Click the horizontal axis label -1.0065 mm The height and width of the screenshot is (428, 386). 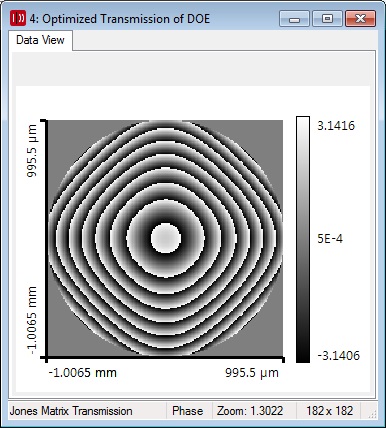coord(83,372)
